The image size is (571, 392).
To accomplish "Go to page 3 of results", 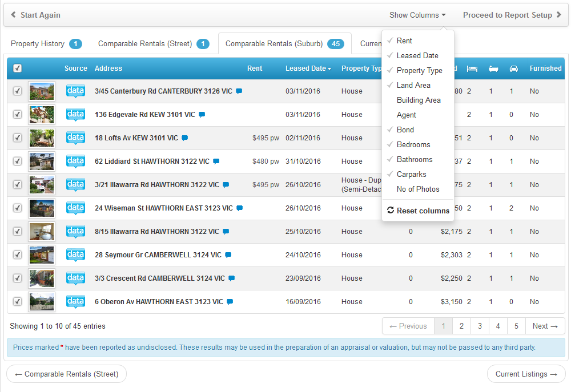I will tap(480, 326).
